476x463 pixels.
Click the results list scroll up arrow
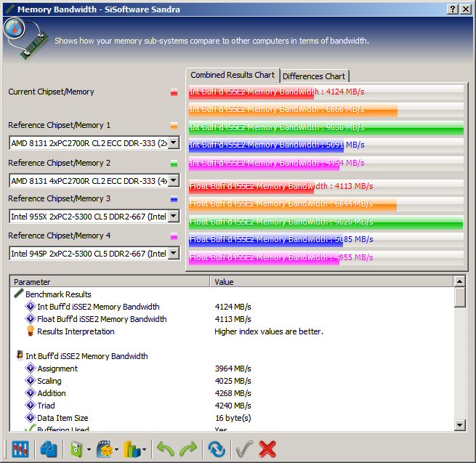459,281
